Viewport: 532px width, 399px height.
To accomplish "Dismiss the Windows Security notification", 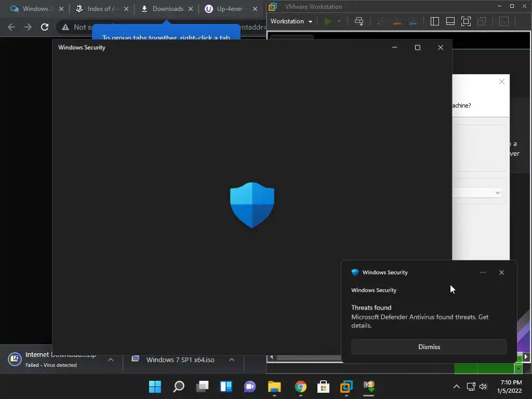I will click(429, 347).
